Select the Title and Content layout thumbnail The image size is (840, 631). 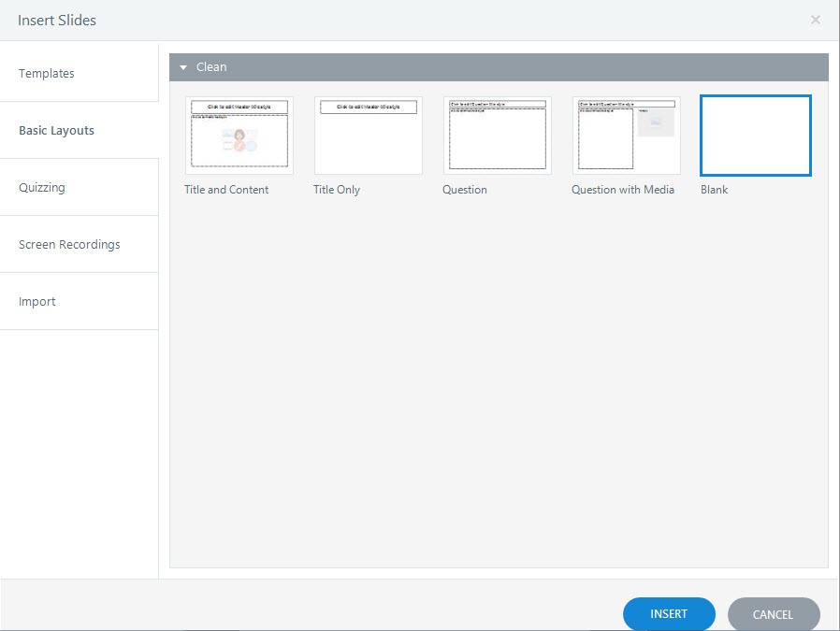[239, 136]
